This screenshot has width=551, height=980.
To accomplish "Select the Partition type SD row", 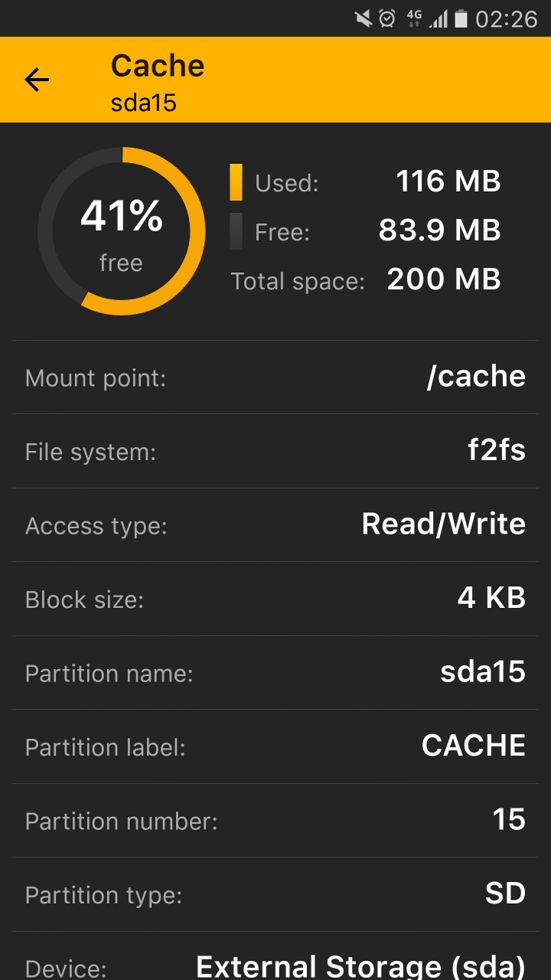I will point(275,894).
